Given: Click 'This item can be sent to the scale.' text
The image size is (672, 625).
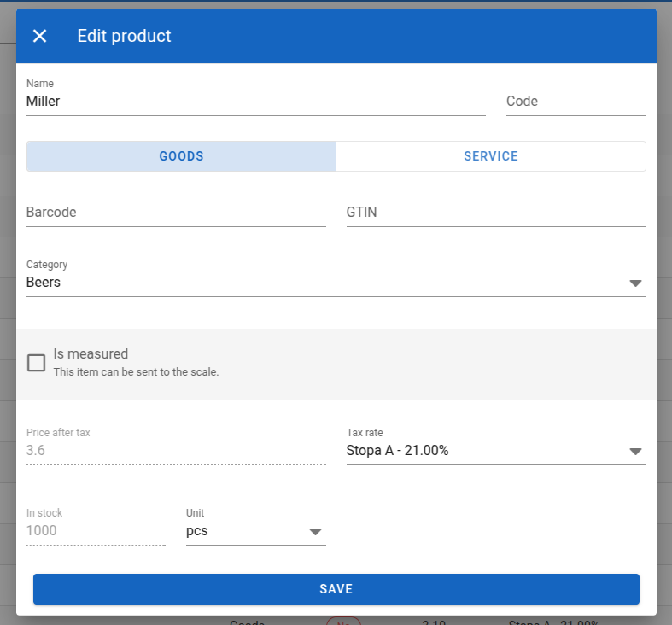Looking at the screenshot, I should tap(136, 372).
